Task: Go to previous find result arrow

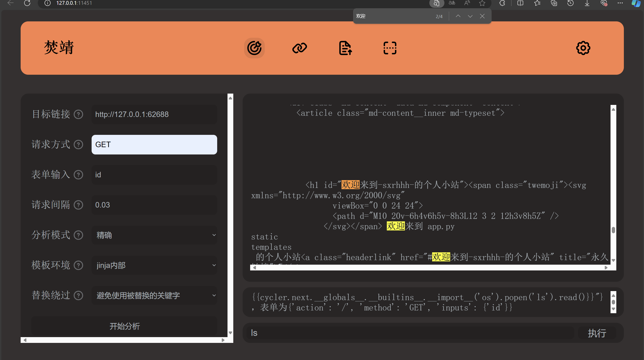Action: coord(458,16)
